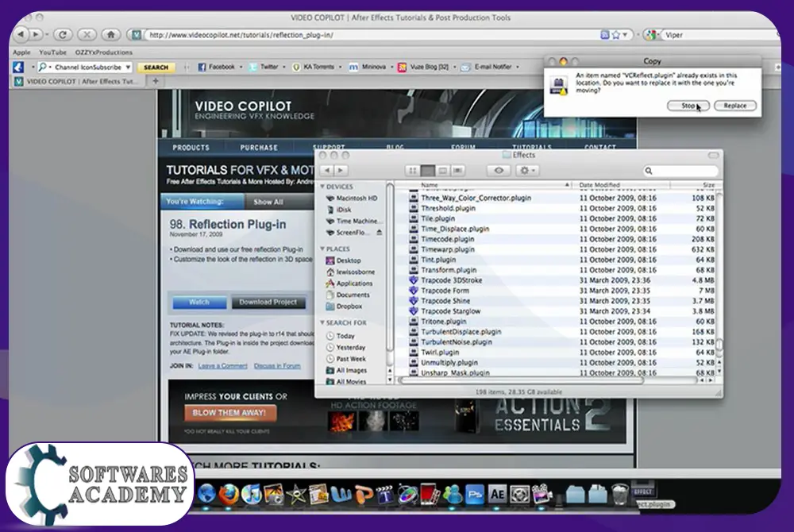This screenshot has width=794, height=532.
Task: Click the browser Home button
Action: pyautogui.click(x=111, y=34)
